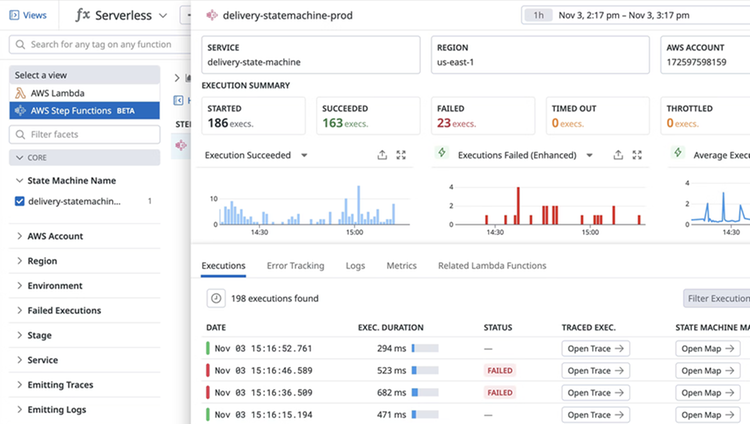Viewport: 750px width, 424px height.
Task: Open the Nov 3 time range picker
Action: click(x=624, y=15)
